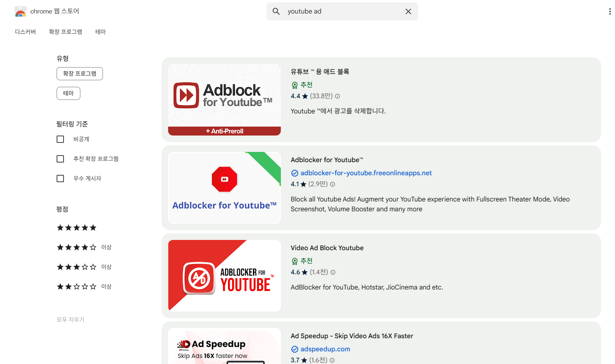Image resolution: width=615 pixels, height=364 pixels.
Task: Click the chrome 웹 스토어 title text
Action: pyautogui.click(x=55, y=11)
